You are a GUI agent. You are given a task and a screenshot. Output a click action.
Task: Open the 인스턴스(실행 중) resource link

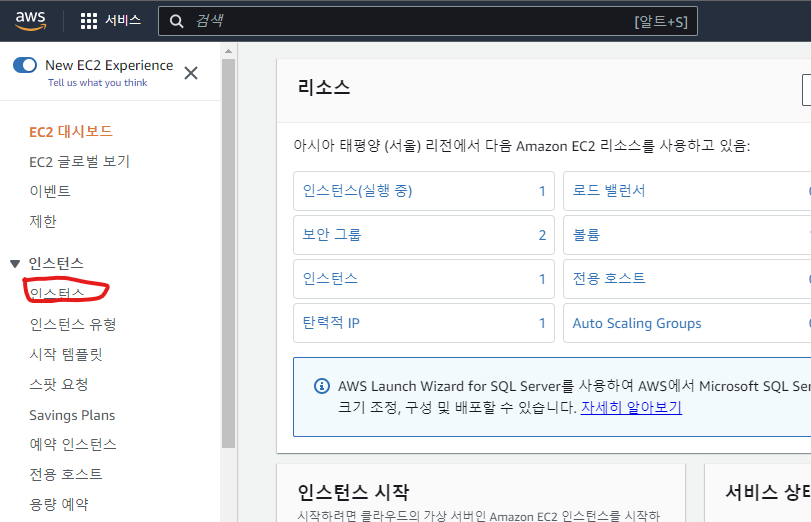pyautogui.click(x=357, y=191)
